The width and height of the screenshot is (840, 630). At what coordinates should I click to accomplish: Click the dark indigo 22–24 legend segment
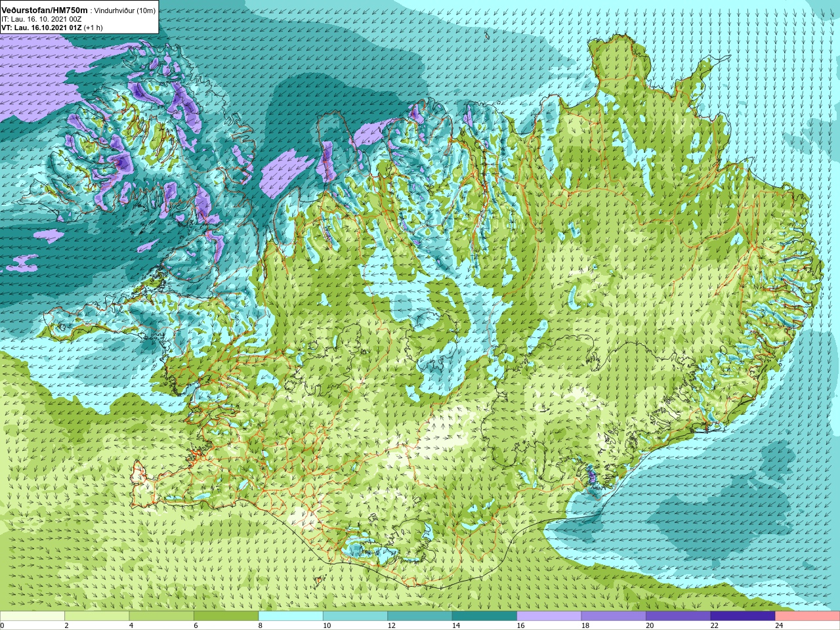pos(743,616)
